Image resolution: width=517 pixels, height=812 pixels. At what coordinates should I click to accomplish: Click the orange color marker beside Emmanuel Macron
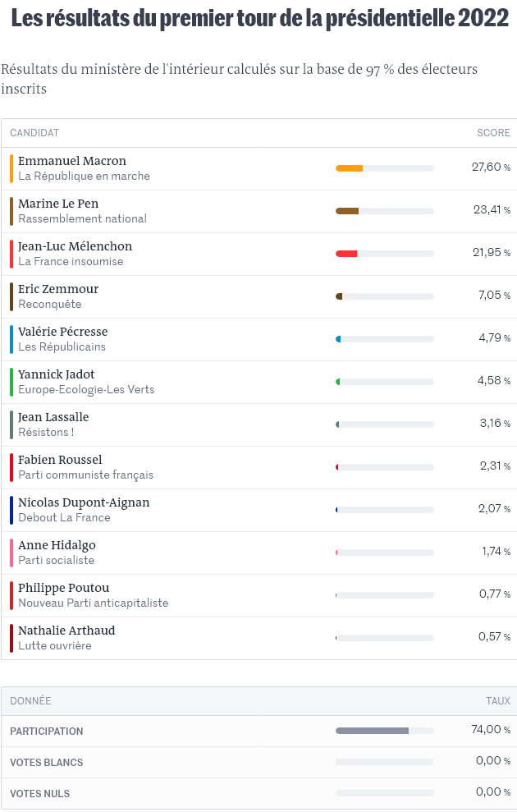[11, 168]
